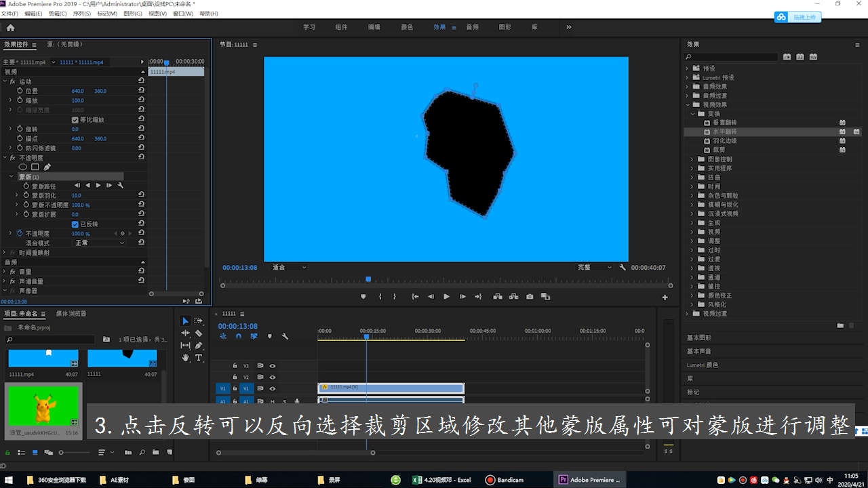The image size is (868, 488).
Task: Toggle motion effect fx on/off
Action: point(12,81)
